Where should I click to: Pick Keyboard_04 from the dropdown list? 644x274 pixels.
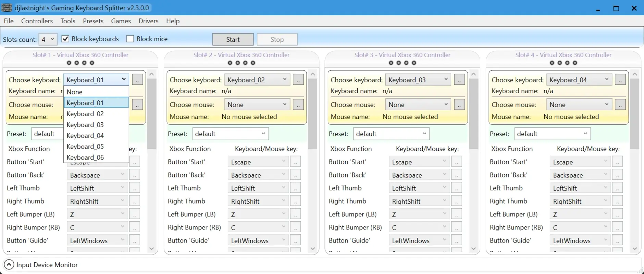96,136
